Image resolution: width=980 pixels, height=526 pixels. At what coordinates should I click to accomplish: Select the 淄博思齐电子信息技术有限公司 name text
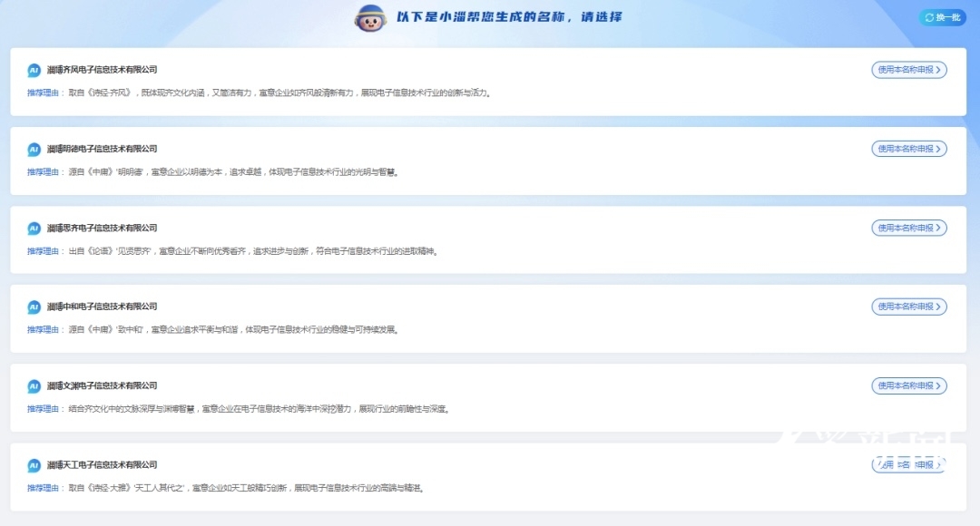(103, 229)
